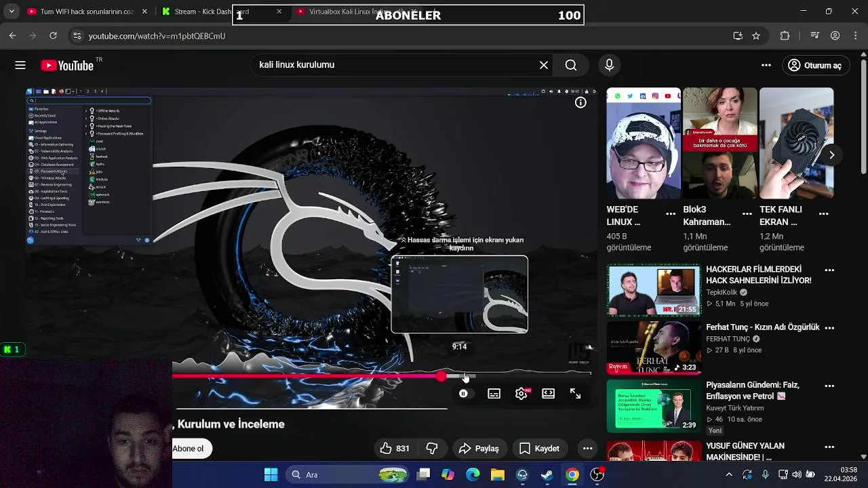The image size is (868, 488).
Task: Open Chrome media controls icon
Action: point(815,36)
